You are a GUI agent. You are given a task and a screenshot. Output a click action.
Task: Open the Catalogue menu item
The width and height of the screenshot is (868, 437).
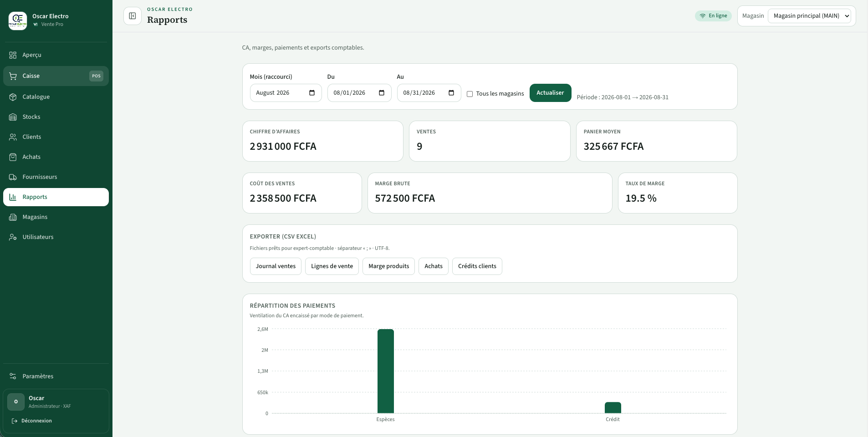point(56,97)
